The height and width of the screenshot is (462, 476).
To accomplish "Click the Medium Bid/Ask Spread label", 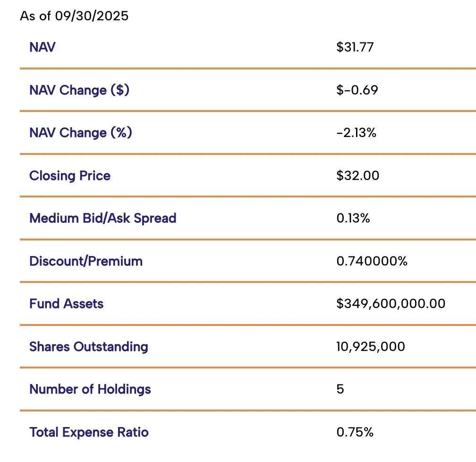I will [102, 218].
